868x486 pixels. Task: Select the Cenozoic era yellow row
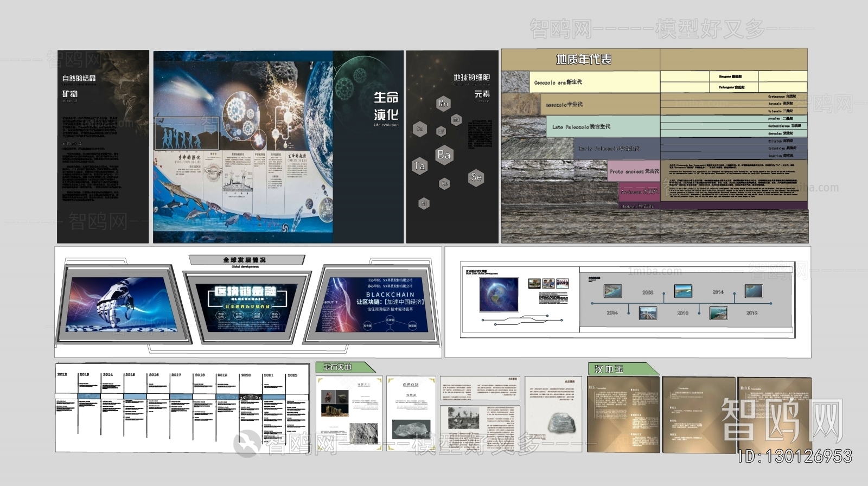click(594, 82)
